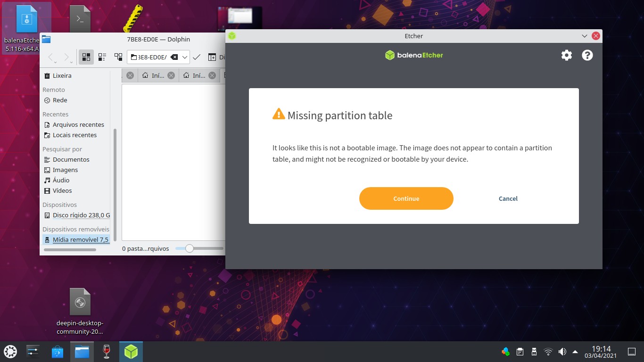Switch to Etcher in taskbar
Screen dimensions: 644x362
pos(131,352)
